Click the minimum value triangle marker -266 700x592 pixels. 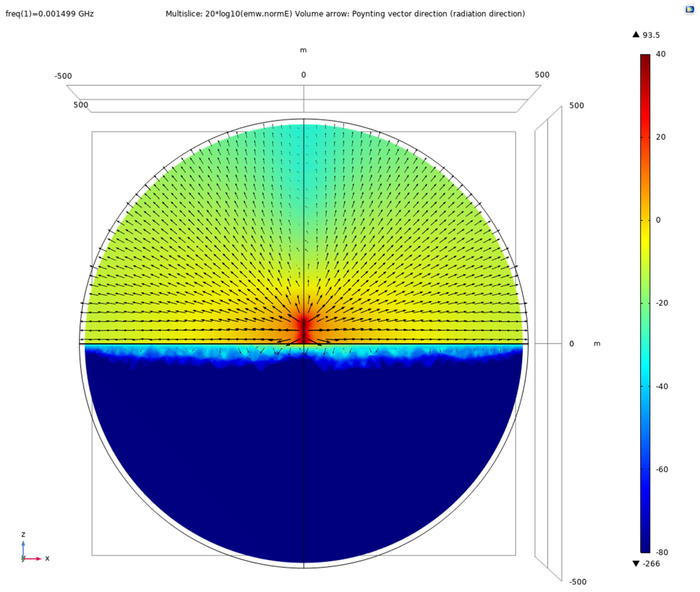coord(636,563)
